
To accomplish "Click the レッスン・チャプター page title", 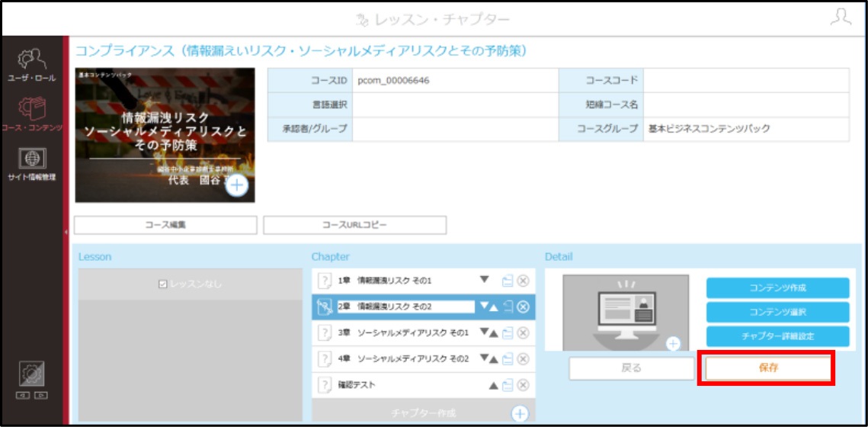I will [x=441, y=19].
